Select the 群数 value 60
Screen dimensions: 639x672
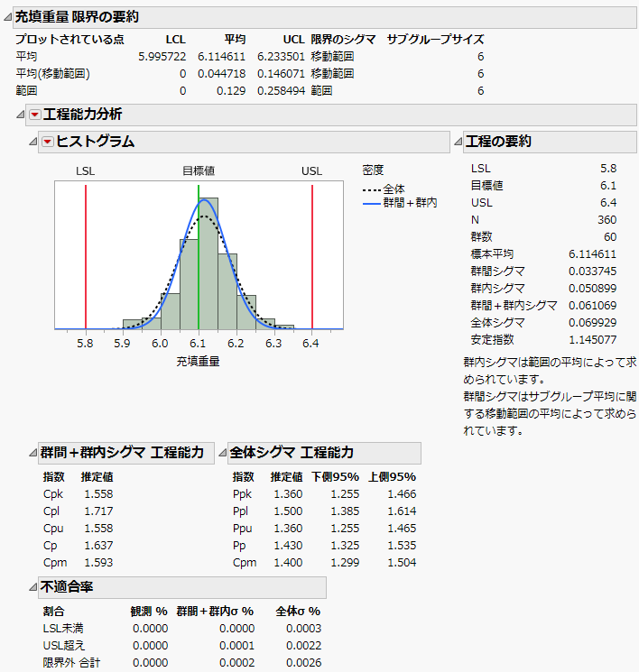click(x=610, y=237)
